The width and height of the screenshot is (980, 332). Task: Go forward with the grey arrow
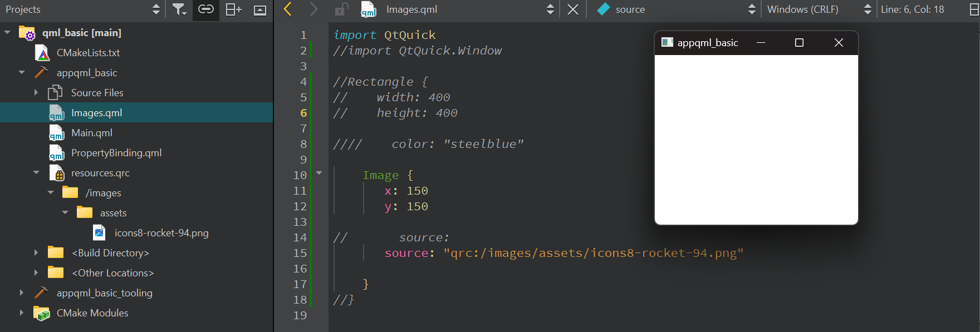pyautogui.click(x=314, y=9)
